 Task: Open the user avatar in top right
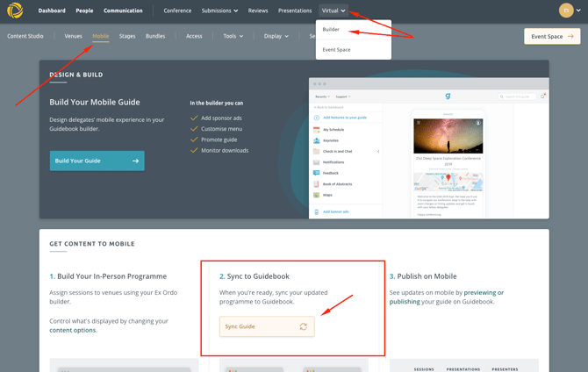(x=567, y=11)
